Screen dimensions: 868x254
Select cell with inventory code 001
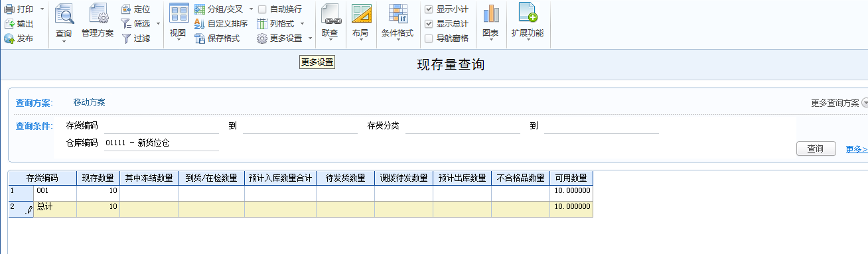[x=55, y=192]
